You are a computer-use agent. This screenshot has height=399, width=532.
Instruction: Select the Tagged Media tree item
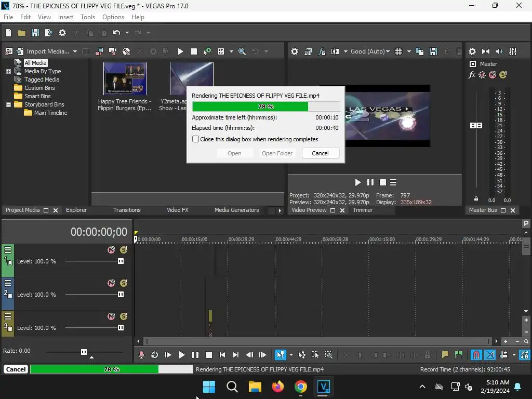[x=42, y=79]
